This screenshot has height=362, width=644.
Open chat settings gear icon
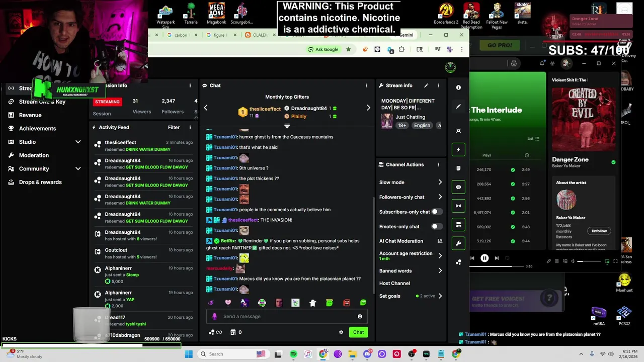tap(341, 332)
